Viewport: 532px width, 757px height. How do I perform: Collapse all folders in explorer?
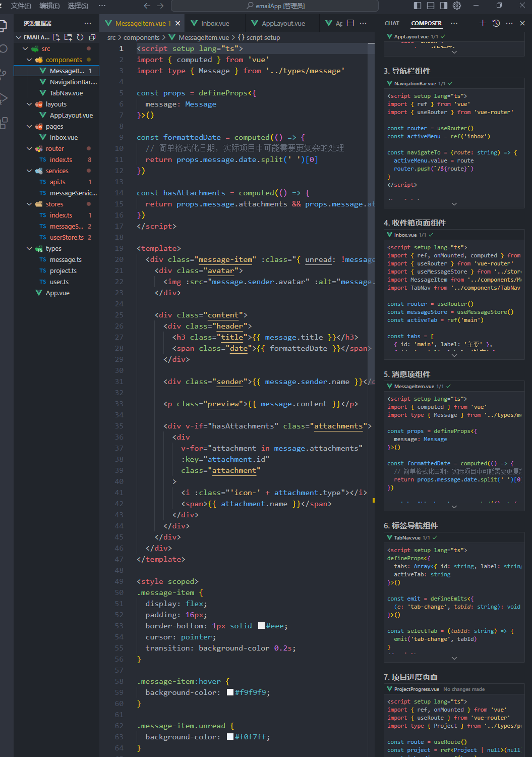(92, 37)
